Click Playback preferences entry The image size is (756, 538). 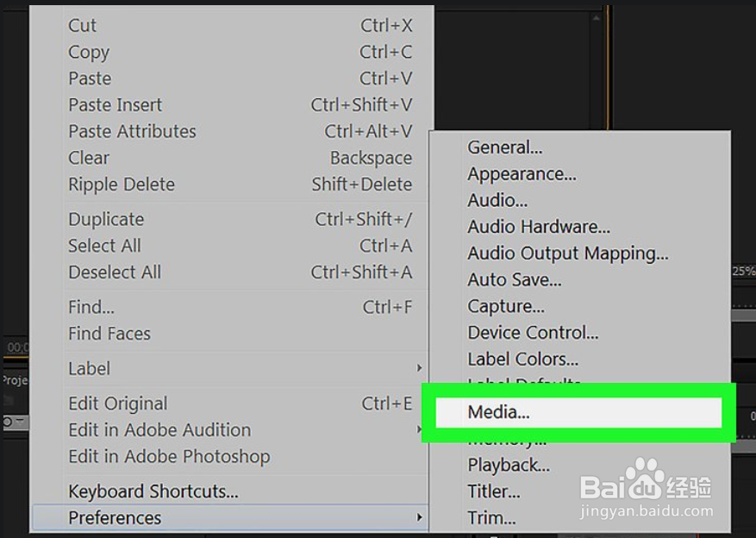[509, 466]
